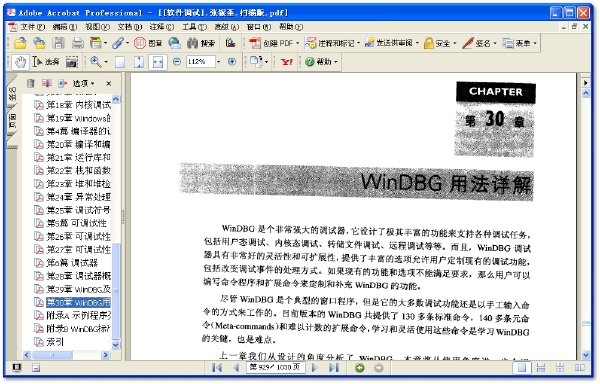Open the 安全 security dropdown
600x384 pixels.
tap(440, 43)
